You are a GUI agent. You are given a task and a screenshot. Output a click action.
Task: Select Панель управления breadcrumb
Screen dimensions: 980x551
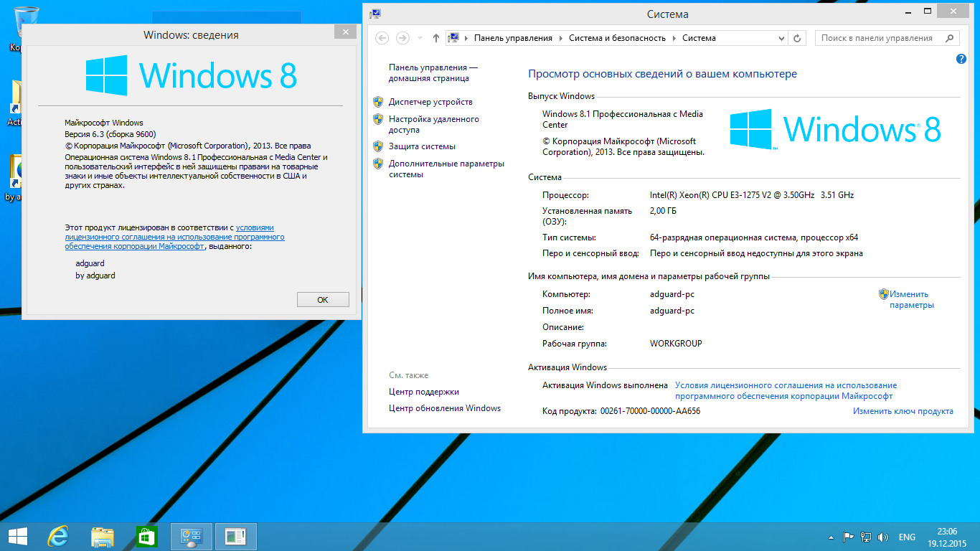513,38
